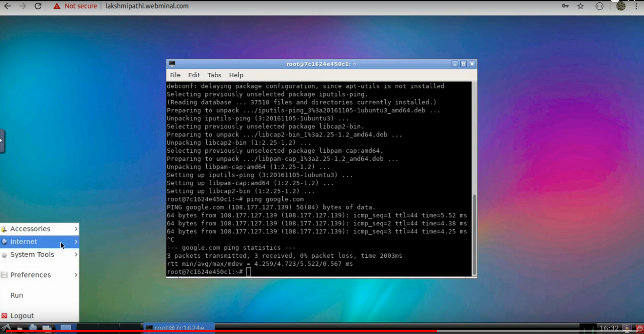
Task: Click the System Tools gear icon
Action: (x=4, y=255)
